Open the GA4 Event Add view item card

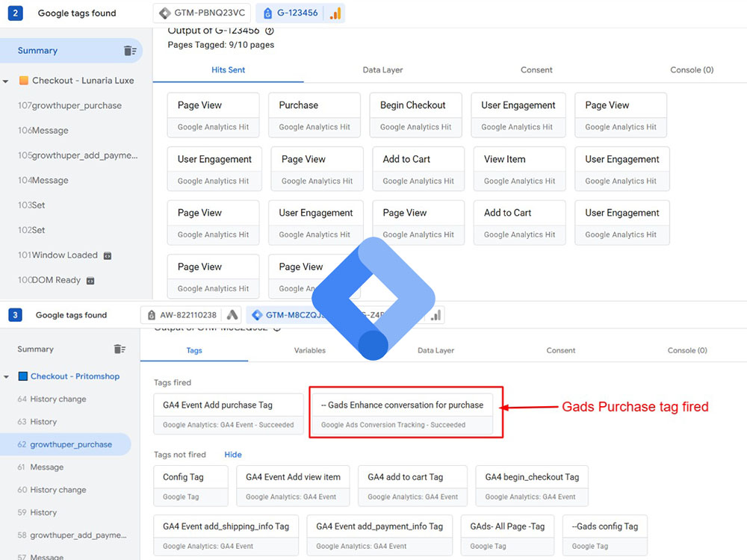click(x=293, y=486)
